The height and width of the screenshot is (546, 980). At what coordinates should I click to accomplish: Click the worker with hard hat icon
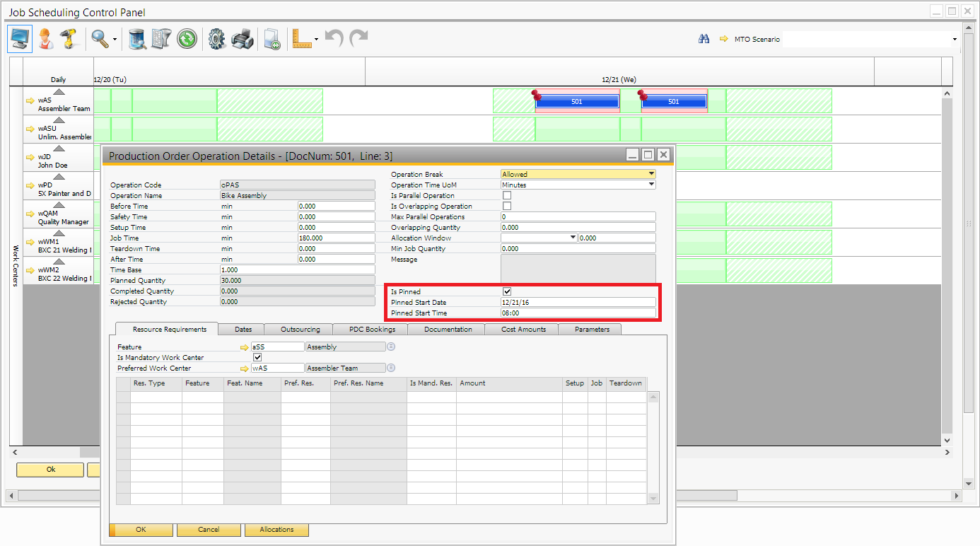click(x=46, y=39)
